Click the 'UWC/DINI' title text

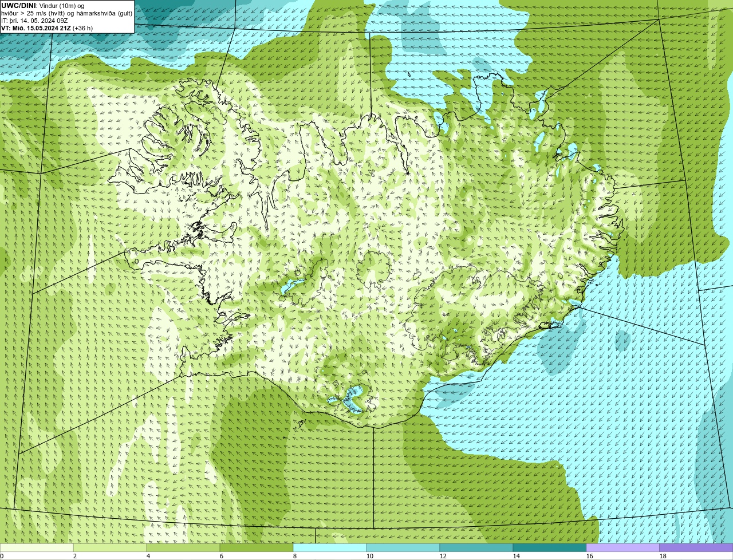pos(18,6)
